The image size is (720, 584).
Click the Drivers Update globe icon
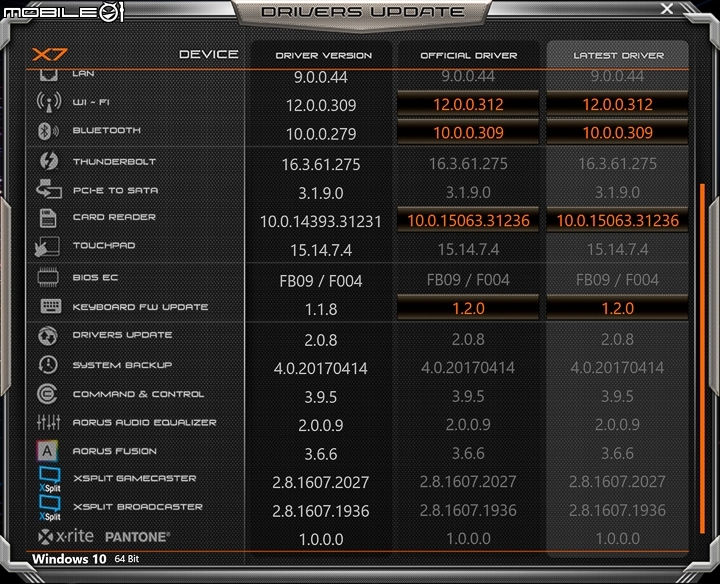pyautogui.click(x=48, y=336)
